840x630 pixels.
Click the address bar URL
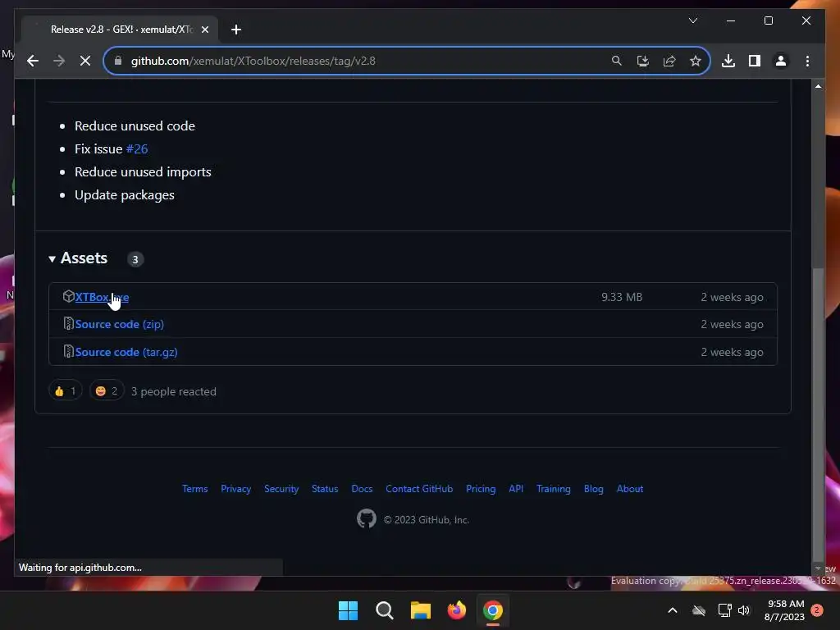pyautogui.click(x=253, y=61)
